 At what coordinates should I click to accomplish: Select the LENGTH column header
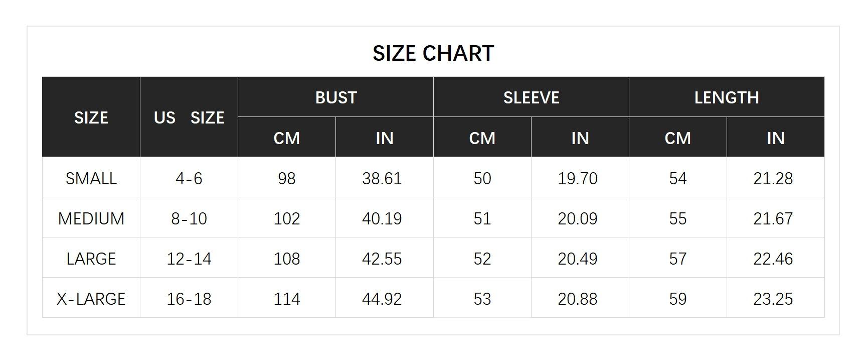726,97
